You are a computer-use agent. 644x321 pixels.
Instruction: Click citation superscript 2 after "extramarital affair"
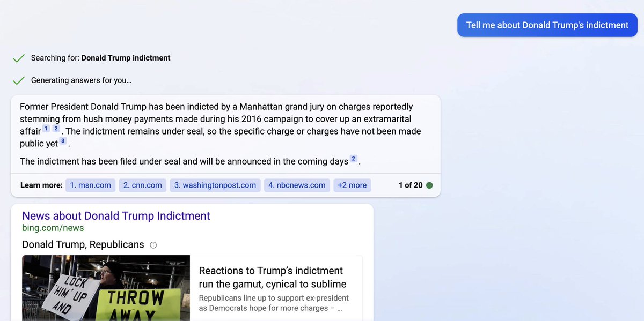click(56, 128)
